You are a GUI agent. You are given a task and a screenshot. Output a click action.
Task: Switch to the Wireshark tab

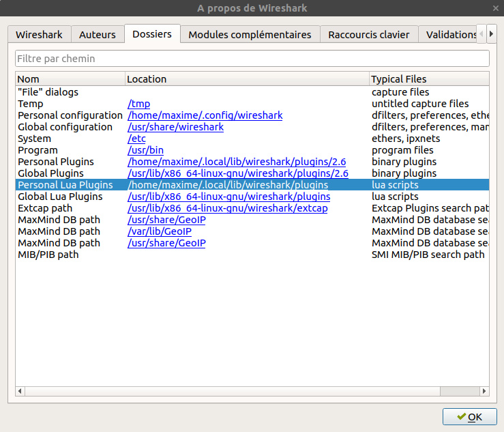(x=39, y=34)
